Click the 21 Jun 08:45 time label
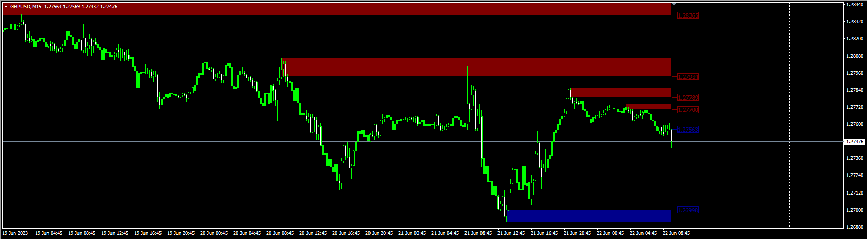Viewport: 868px width, 240px height. coord(478,233)
